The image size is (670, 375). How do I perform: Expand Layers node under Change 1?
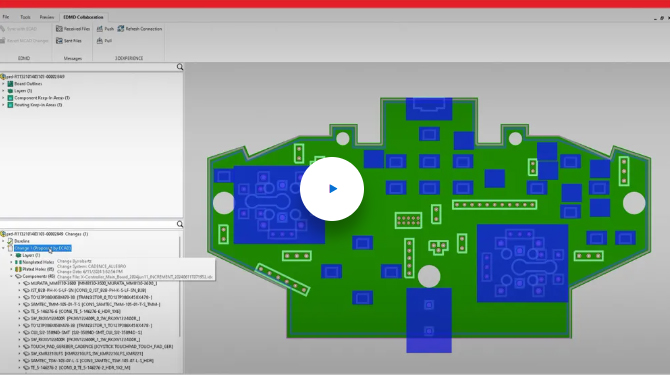coord(12,255)
